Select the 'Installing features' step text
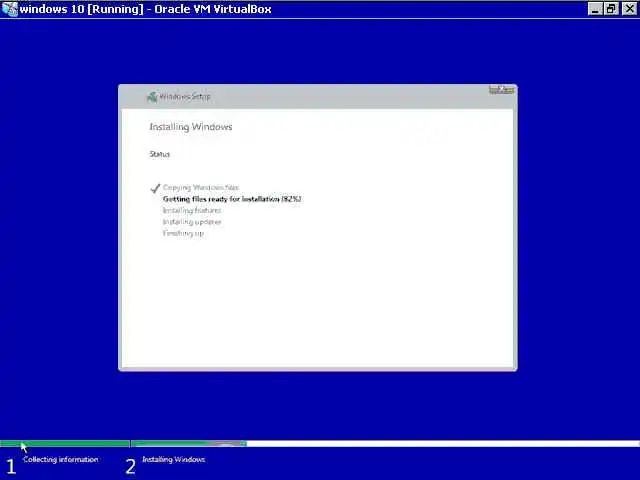Viewport: 640px width, 480px height. pos(192,210)
